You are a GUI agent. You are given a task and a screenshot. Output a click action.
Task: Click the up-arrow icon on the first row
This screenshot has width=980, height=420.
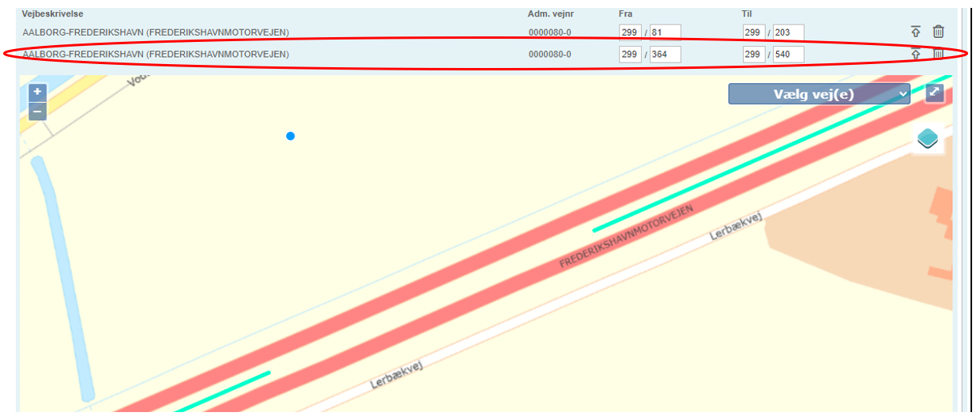click(x=915, y=32)
